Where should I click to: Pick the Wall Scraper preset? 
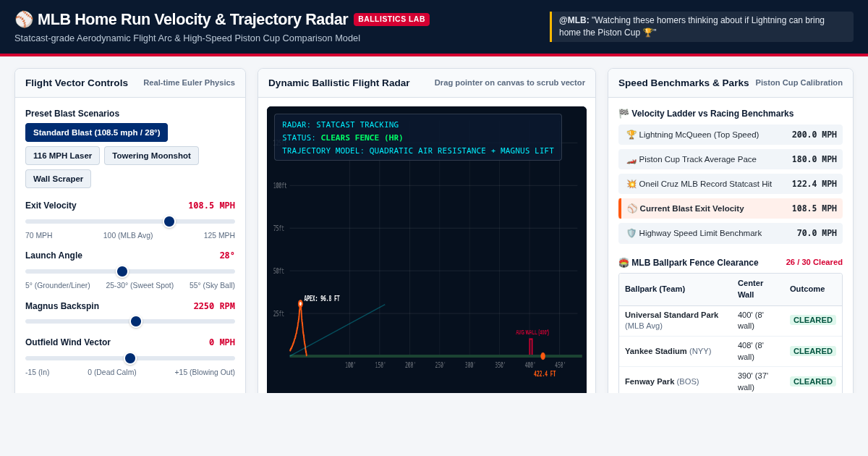tap(58, 179)
